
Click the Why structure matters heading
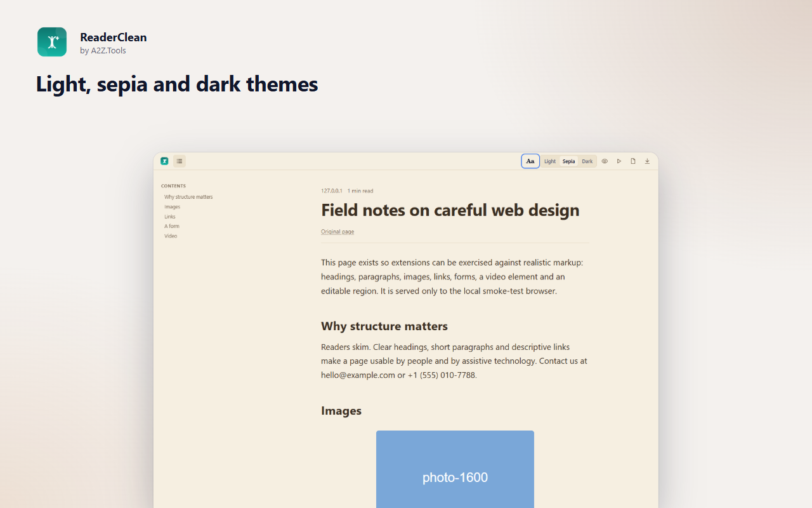point(384,326)
